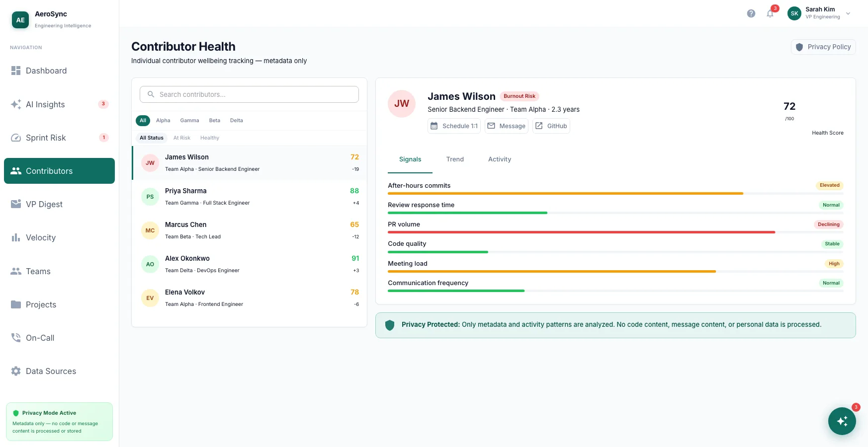This screenshot has width=868, height=447.
Task: Click the AeroSync AE logo
Action: 20,20
